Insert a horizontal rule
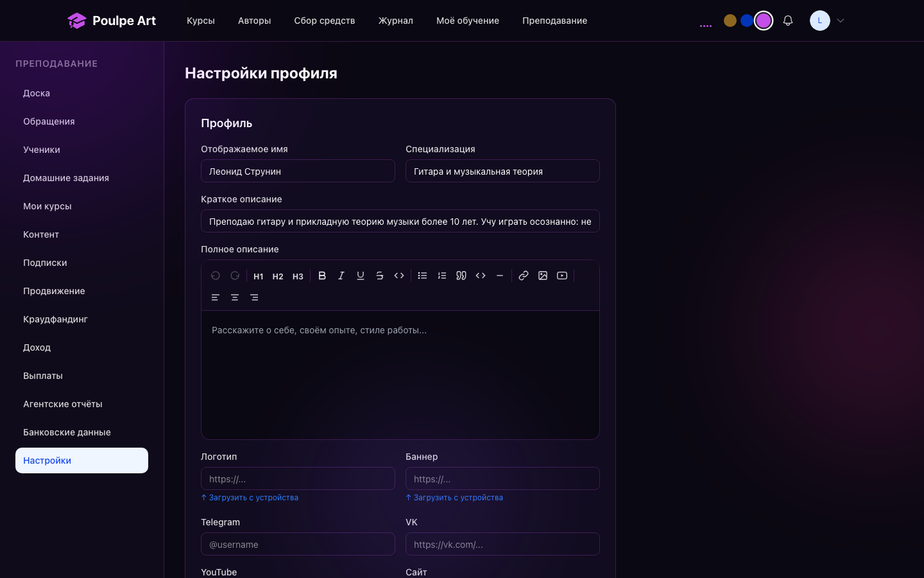 tap(500, 276)
